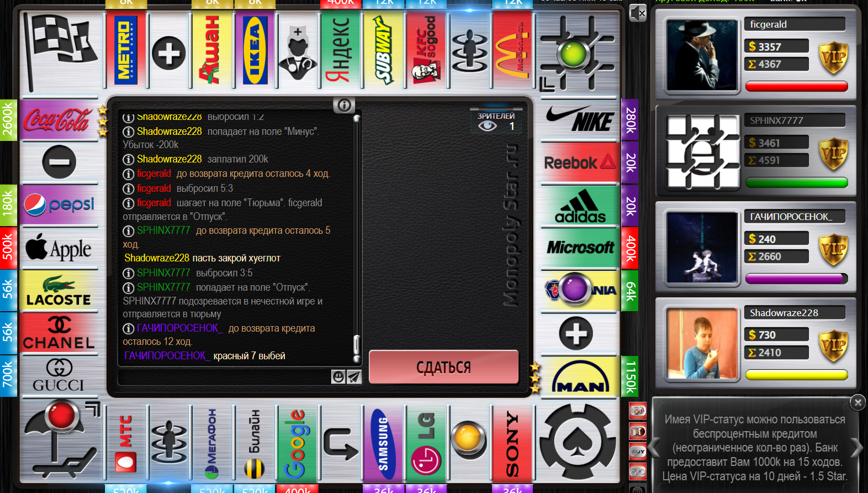Select the Apple board field
The image size is (868, 493).
(59, 247)
